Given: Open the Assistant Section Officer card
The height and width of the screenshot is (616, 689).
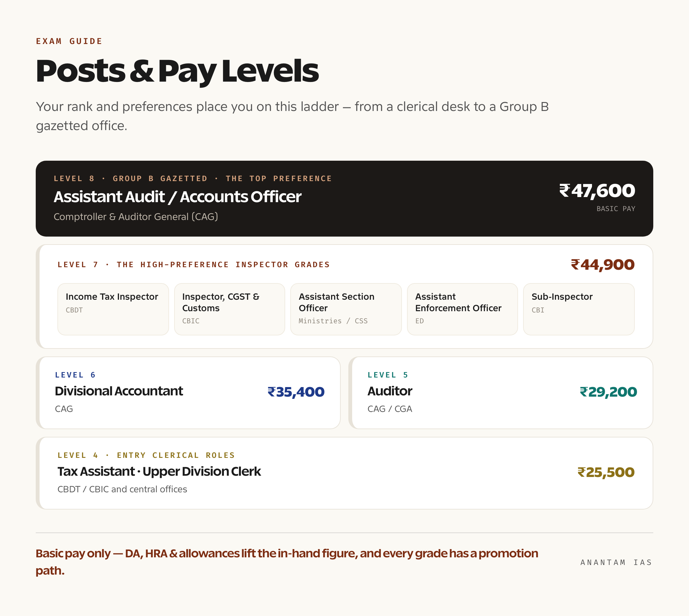Looking at the screenshot, I should point(346,309).
